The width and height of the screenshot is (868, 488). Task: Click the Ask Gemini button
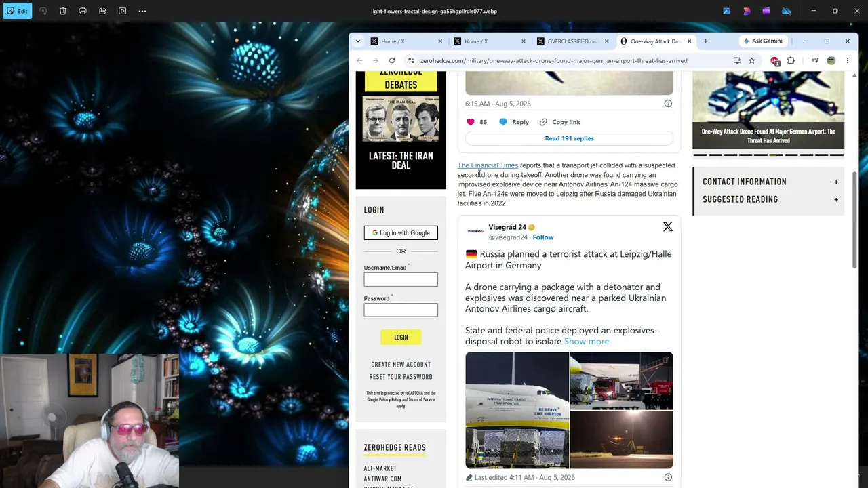(763, 41)
